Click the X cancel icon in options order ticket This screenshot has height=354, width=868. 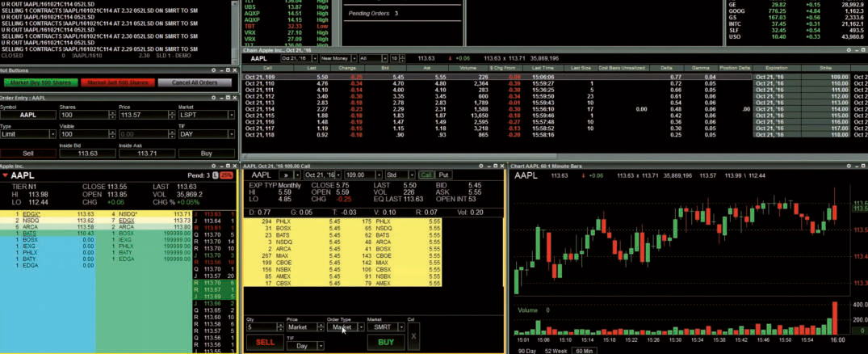413,336
